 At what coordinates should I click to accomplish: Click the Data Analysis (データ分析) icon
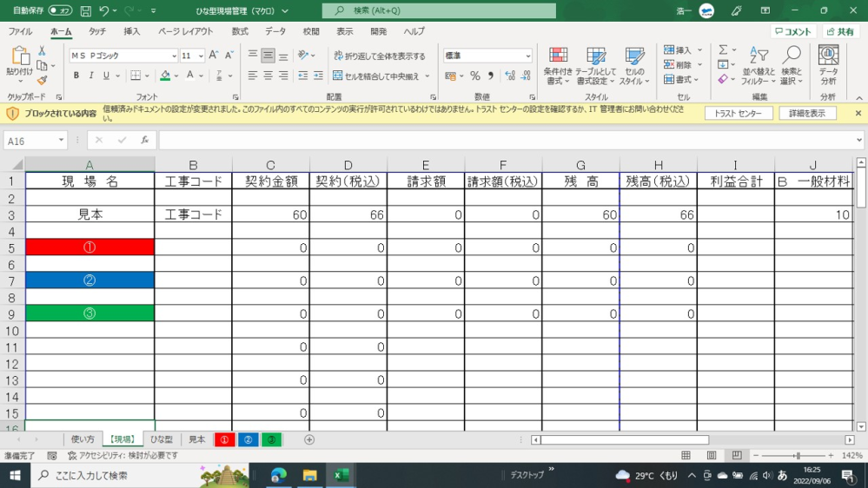click(x=828, y=66)
